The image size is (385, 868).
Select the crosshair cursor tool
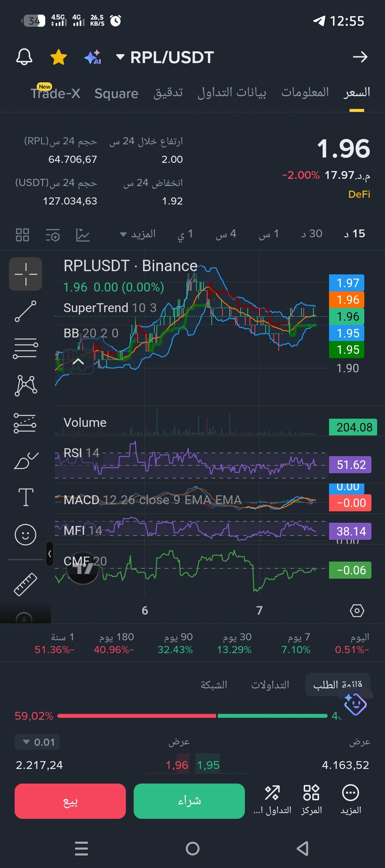[26, 274]
